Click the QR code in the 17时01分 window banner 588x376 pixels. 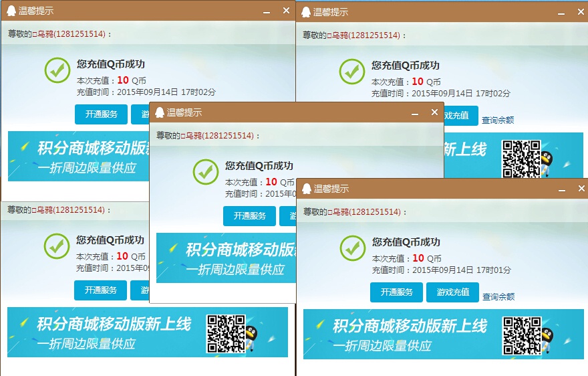[x=522, y=335]
